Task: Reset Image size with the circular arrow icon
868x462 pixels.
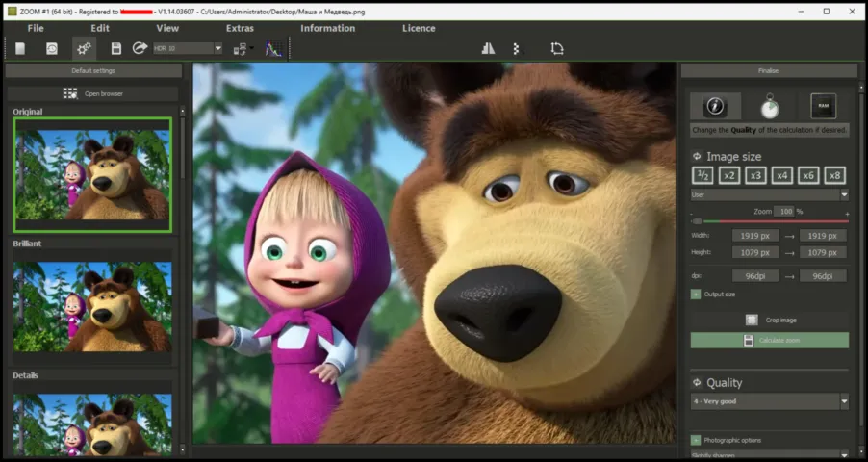Action: tap(697, 157)
